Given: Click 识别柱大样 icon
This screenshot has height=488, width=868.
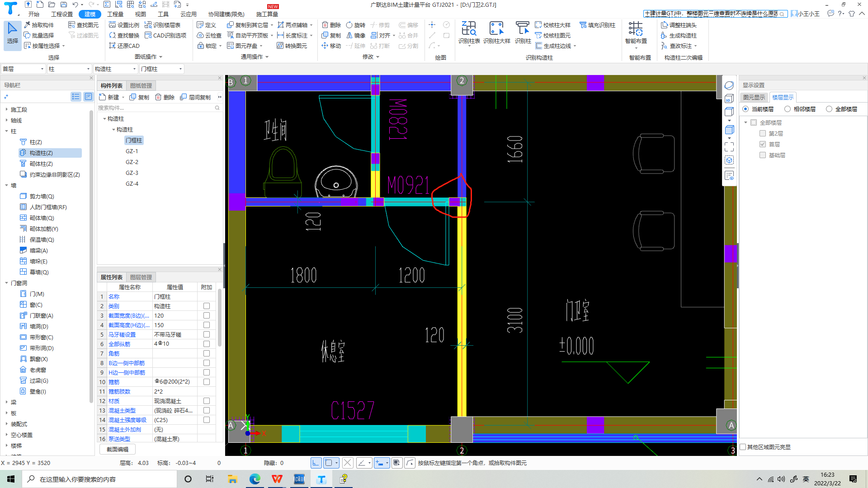Looking at the screenshot, I should [496, 32].
